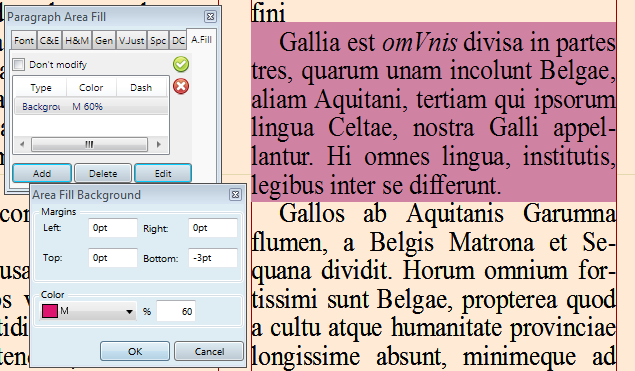Switch to the C&E tab
635x371 pixels.
click(49, 41)
